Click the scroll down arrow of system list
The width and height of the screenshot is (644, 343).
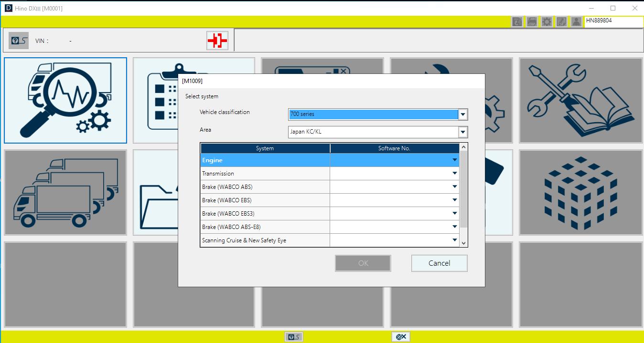463,243
